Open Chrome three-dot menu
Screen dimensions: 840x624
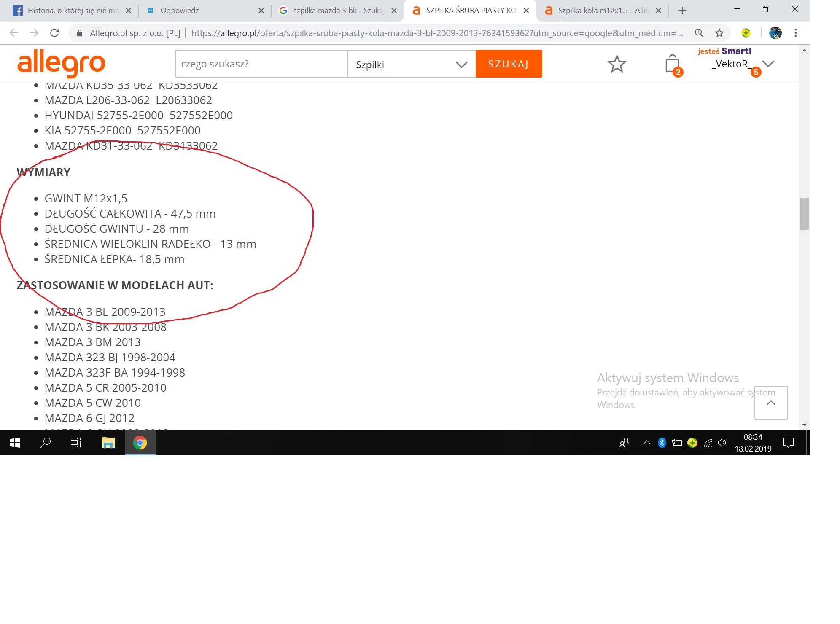[x=795, y=33]
